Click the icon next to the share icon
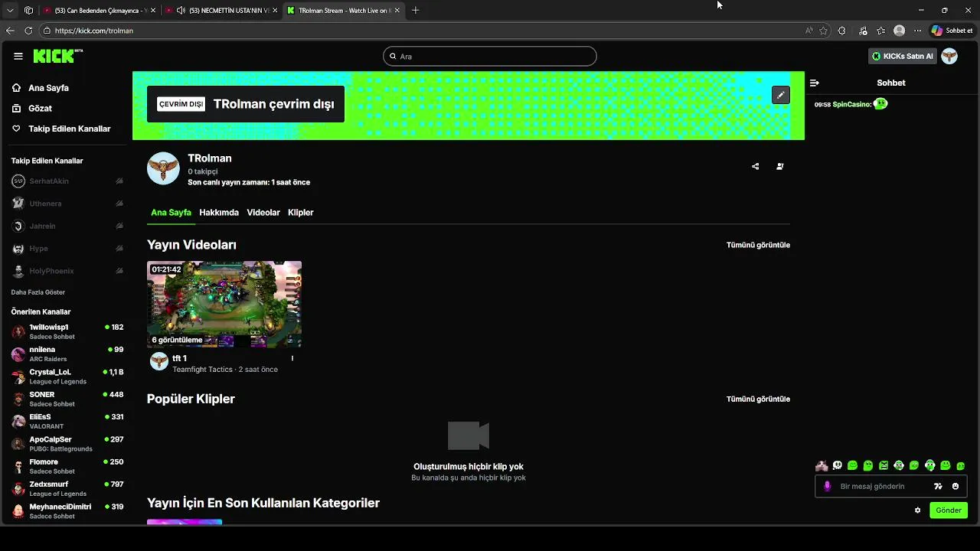 tap(780, 166)
